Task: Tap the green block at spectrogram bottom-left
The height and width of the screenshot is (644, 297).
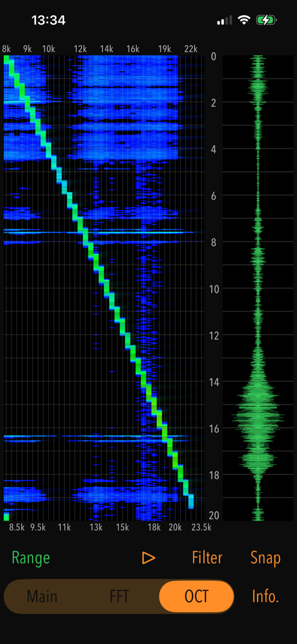Action: [x=6, y=516]
